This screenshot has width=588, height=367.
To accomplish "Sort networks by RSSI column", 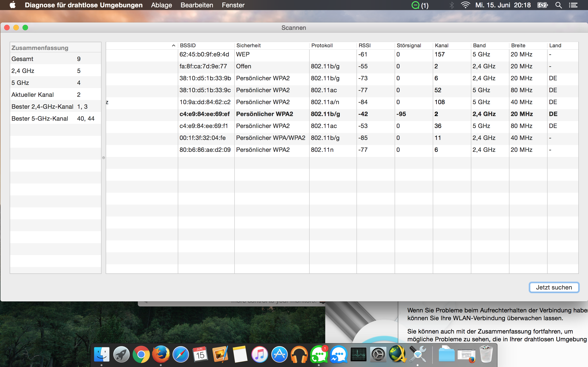I will 365,45.
